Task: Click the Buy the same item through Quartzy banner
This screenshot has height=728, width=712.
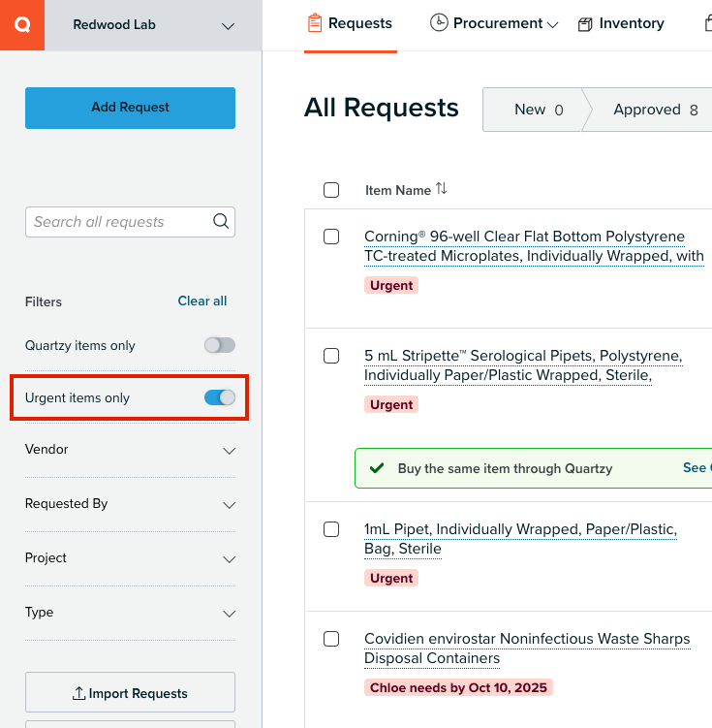Action: point(534,468)
